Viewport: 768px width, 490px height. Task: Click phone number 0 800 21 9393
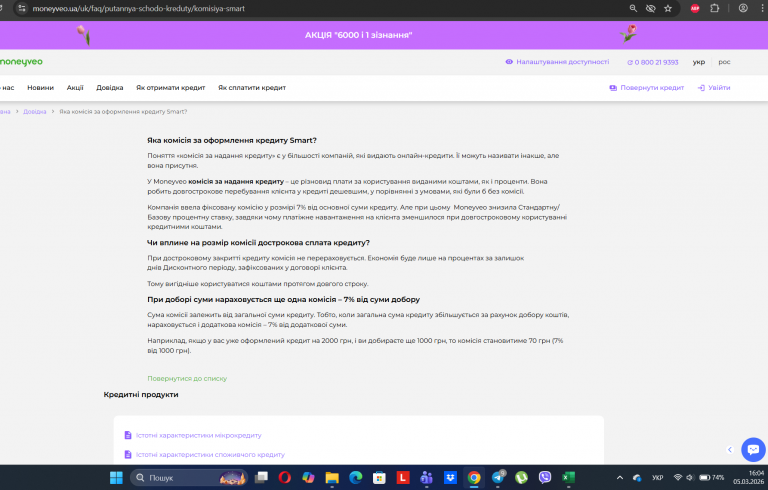[653, 62]
